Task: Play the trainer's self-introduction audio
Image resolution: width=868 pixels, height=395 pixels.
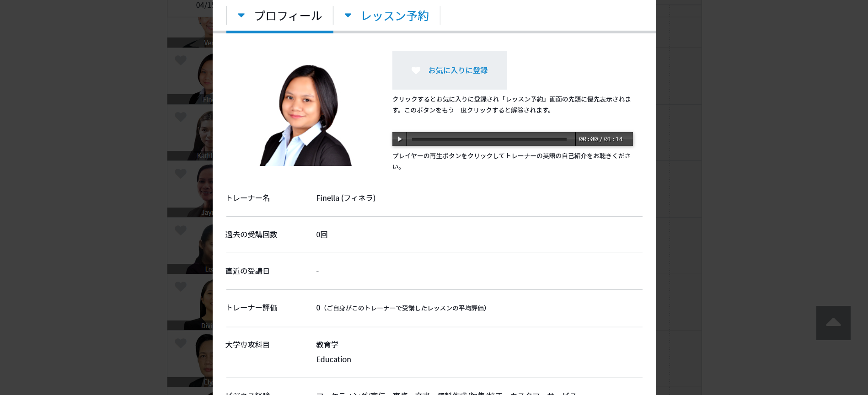Action: (x=399, y=139)
